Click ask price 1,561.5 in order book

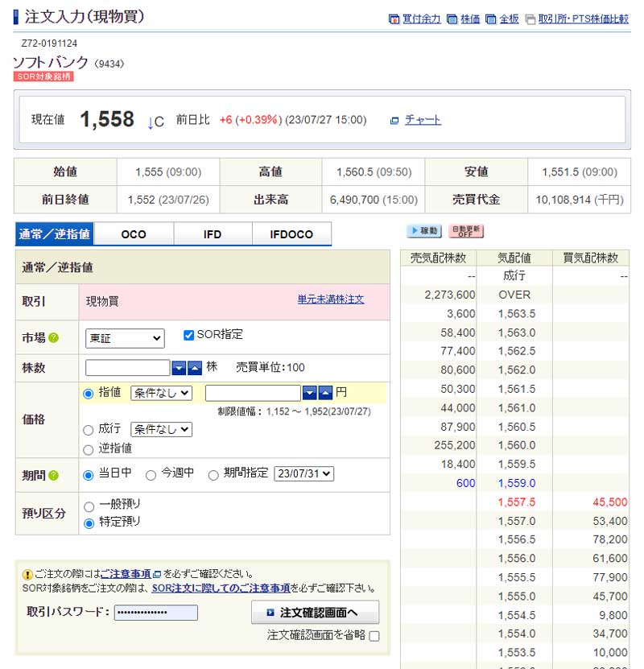[517, 389]
